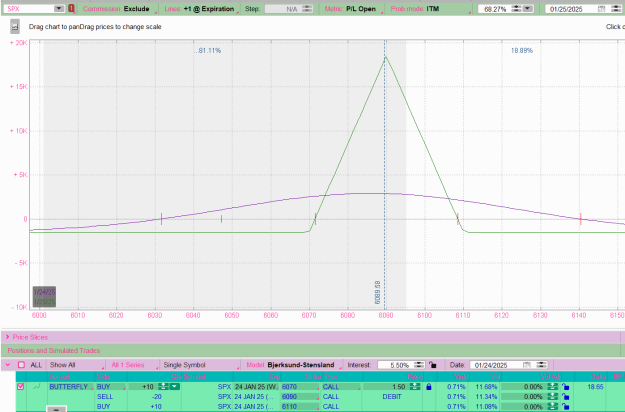Step the 01/25/2025 chart date
Screen dimensions: 625x412
tap(616, 9)
